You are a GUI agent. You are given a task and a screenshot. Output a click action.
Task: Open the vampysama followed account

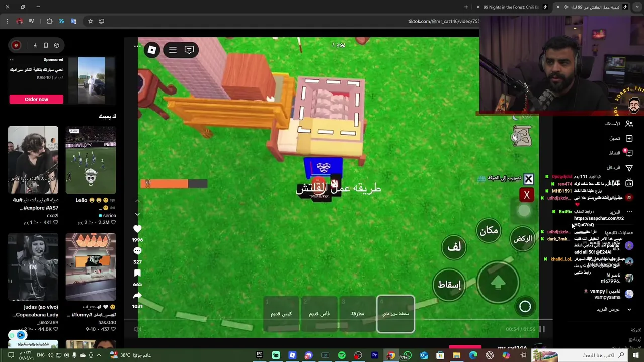(x=609, y=294)
